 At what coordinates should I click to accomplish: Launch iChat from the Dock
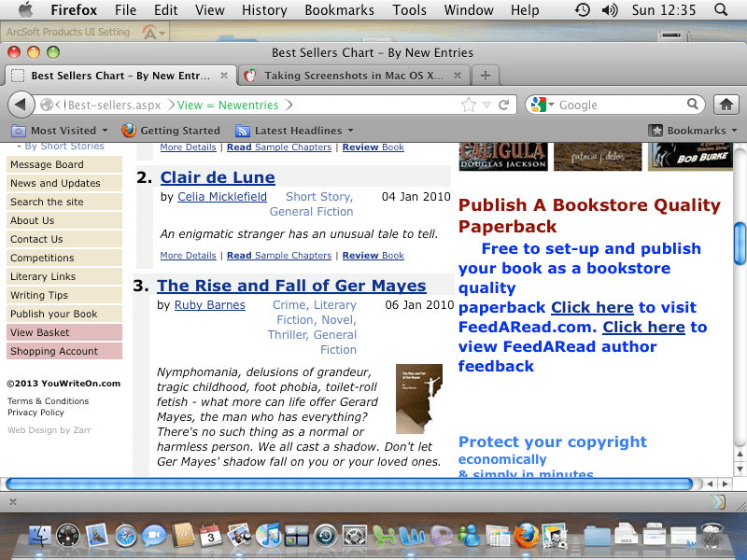[154, 535]
